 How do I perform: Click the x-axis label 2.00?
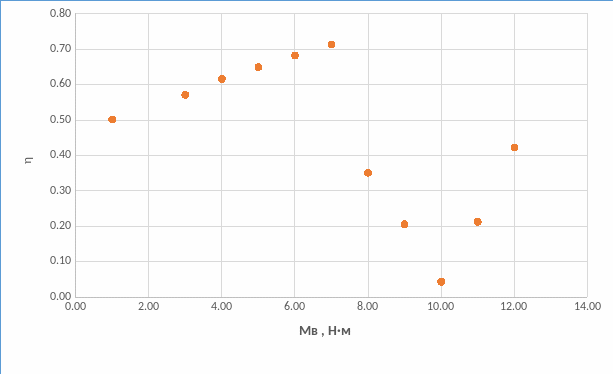pyautogui.click(x=149, y=306)
